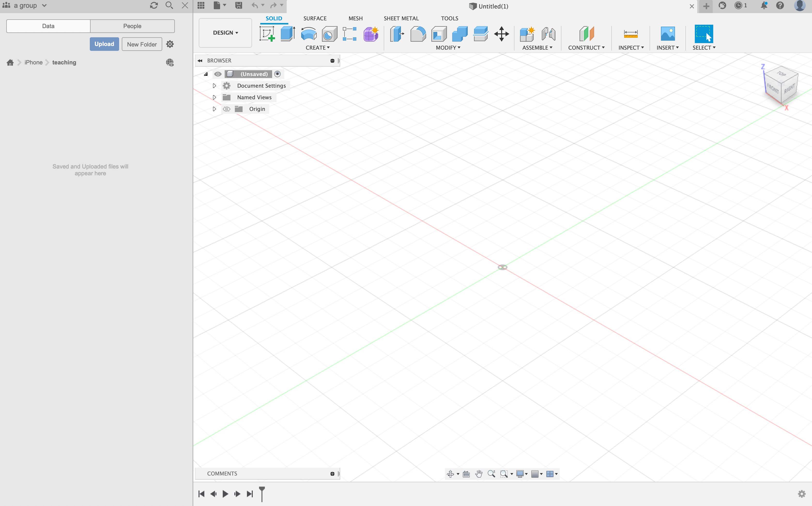Open the Help menu icon
The image size is (812, 506).
click(x=780, y=5)
